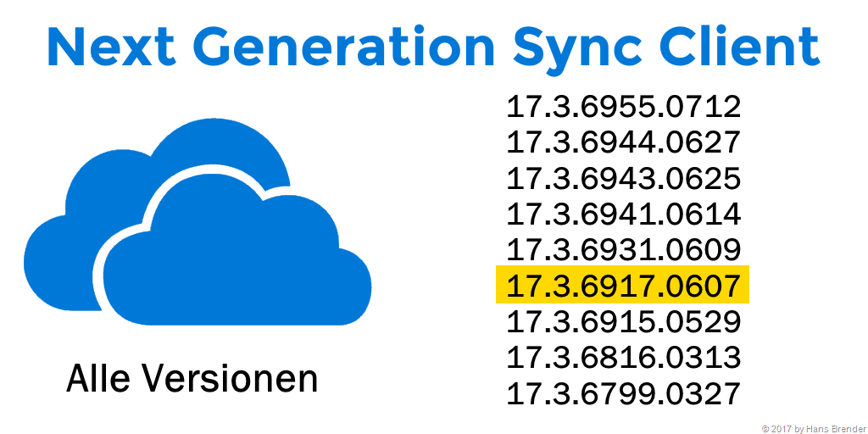
Task: Click version number 17.3.6941.0614
Action: pyautogui.click(x=623, y=214)
